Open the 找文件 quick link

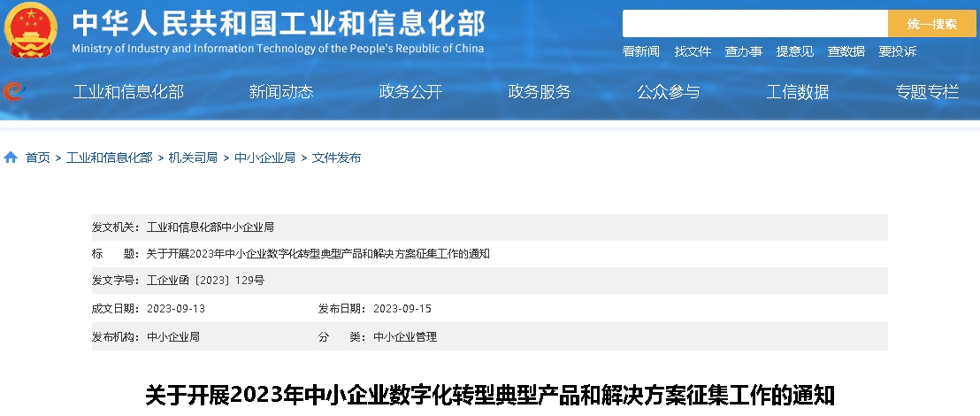tap(693, 52)
